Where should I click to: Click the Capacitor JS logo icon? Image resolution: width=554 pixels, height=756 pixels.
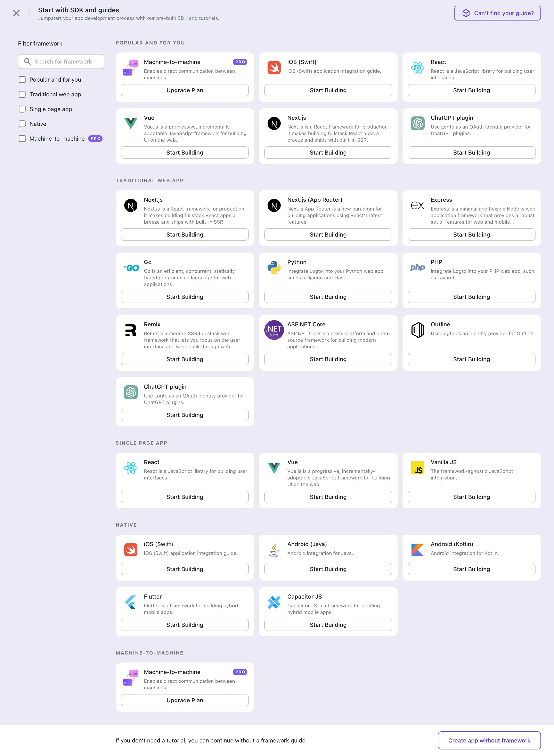pos(274,602)
